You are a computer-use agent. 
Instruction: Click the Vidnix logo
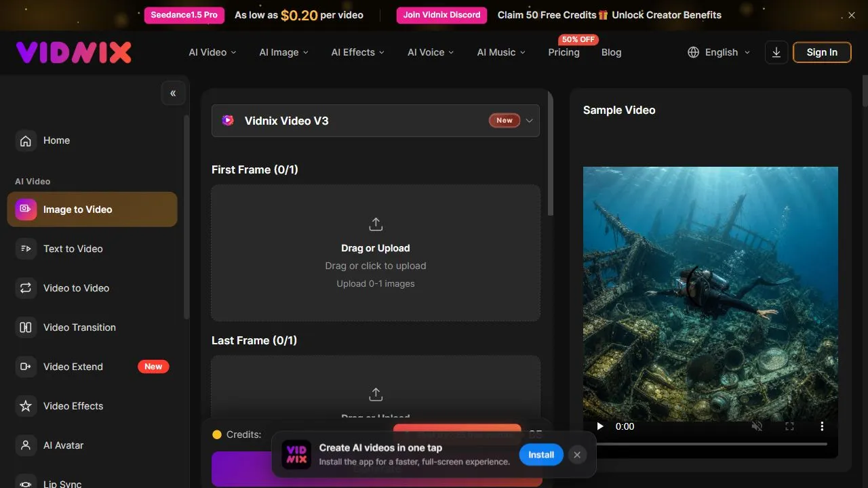coord(74,52)
